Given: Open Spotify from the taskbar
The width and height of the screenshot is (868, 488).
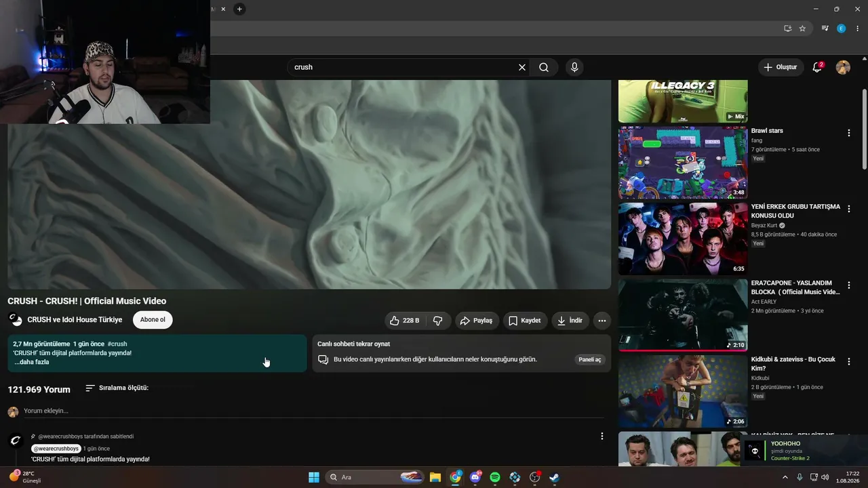Looking at the screenshot, I should [x=495, y=477].
